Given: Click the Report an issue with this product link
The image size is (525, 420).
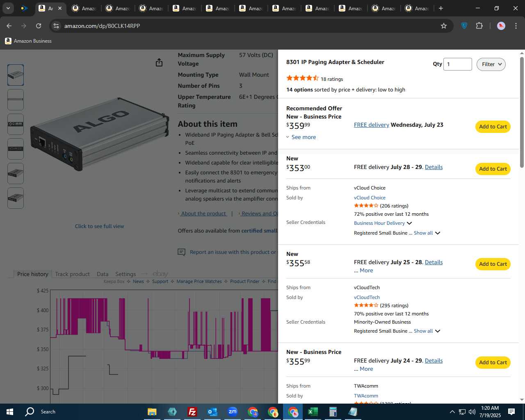Looking at the screenshot, I should tap(233, 252).
